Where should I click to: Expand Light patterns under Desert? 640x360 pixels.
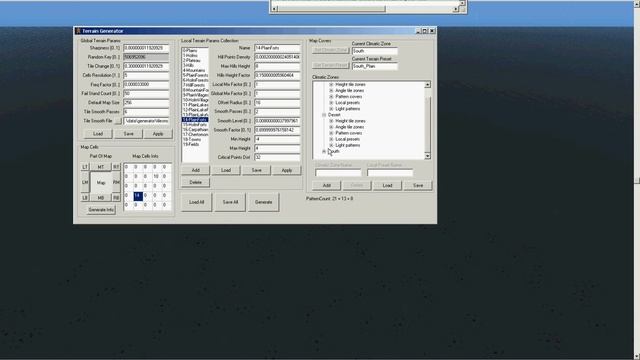[x=331, y=145]
